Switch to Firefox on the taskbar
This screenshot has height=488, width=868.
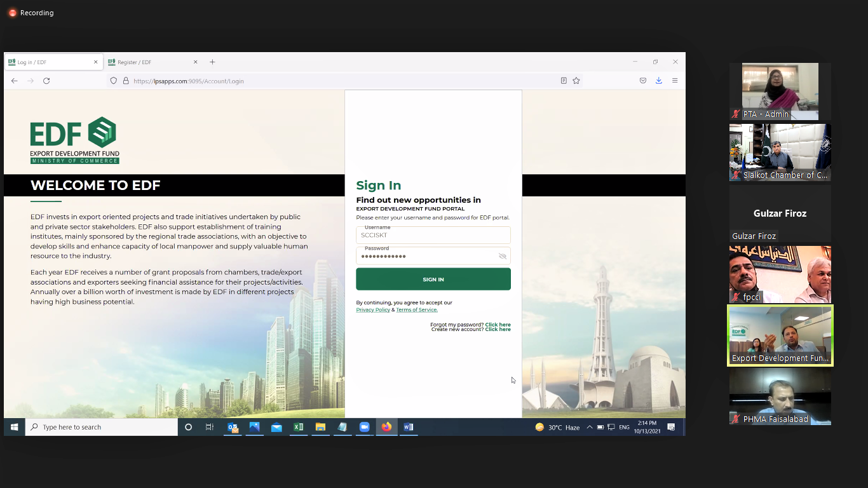point(386,427)
